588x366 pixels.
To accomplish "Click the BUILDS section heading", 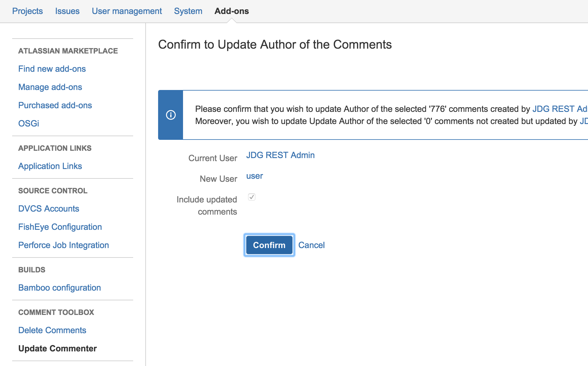I will pyautogui.click(x=32, y=270).
